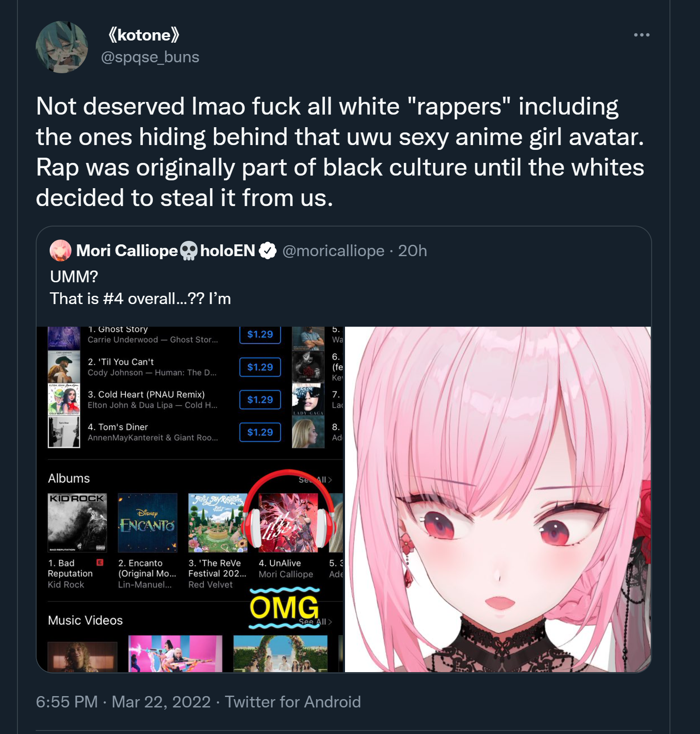
Task: Click the OMG sticker in screenshot
Action: click(284, 608)
